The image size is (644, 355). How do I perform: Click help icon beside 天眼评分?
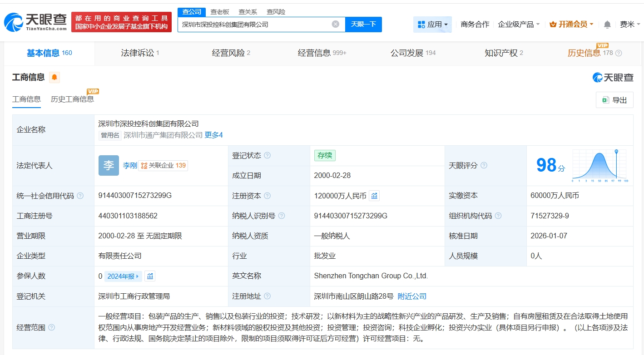(484, 166)
